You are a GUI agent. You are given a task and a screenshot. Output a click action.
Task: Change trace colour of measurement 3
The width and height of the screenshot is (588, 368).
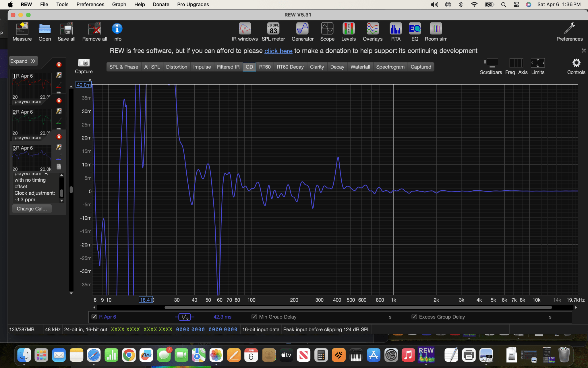pyautogui.click(x=59, y=157)
